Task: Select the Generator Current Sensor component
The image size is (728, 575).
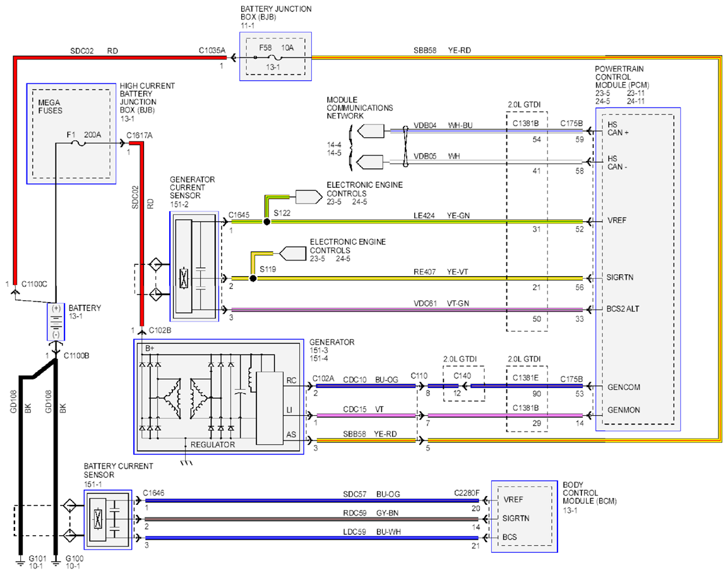Action: click(x=194, y=267)
